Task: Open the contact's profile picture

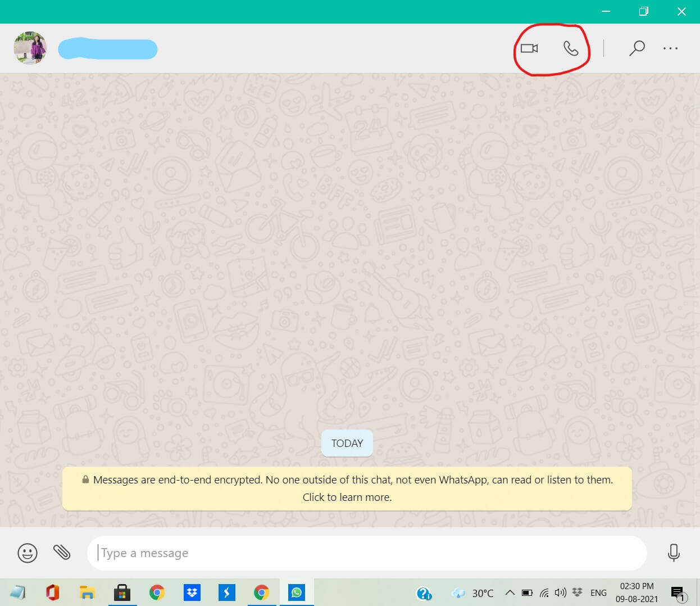Action: [30, 48]
